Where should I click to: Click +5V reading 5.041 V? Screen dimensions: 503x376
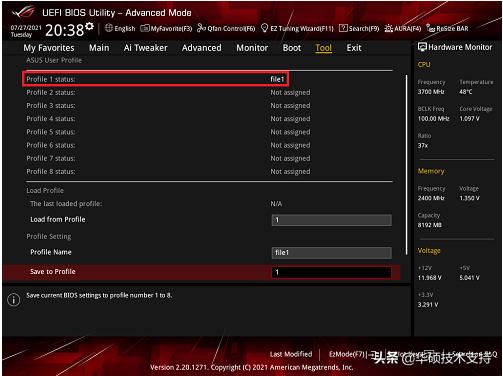(x=469, y=278)
